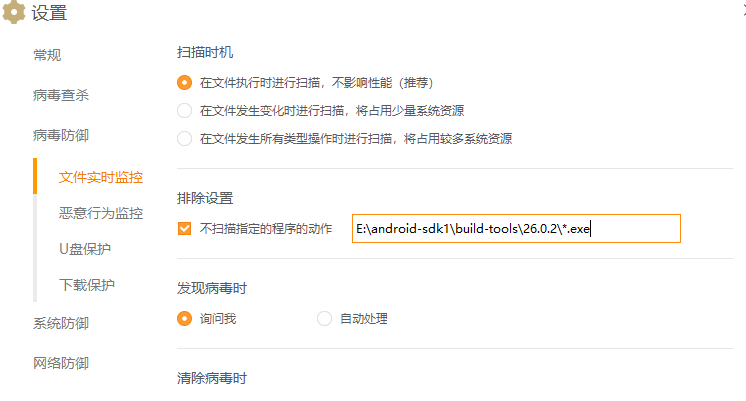746x401 pixels.
Task: Open the 病毒查杀 settings section
Action: point(61,96)
